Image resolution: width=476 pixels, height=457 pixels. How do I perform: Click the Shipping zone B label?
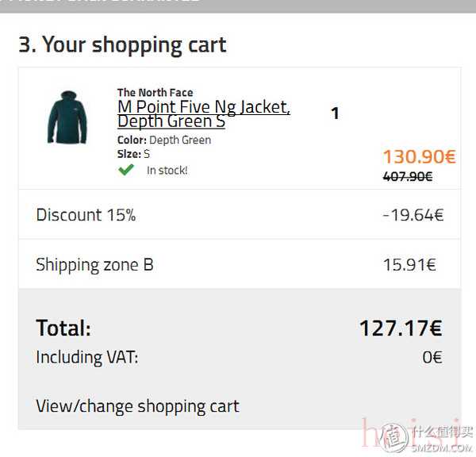tap(94, 264)
